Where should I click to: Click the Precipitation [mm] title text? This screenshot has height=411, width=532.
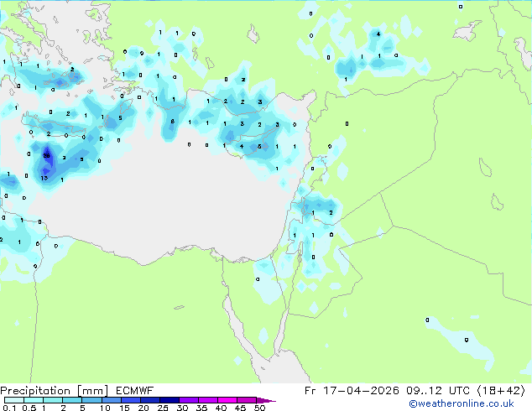point(55,391)
